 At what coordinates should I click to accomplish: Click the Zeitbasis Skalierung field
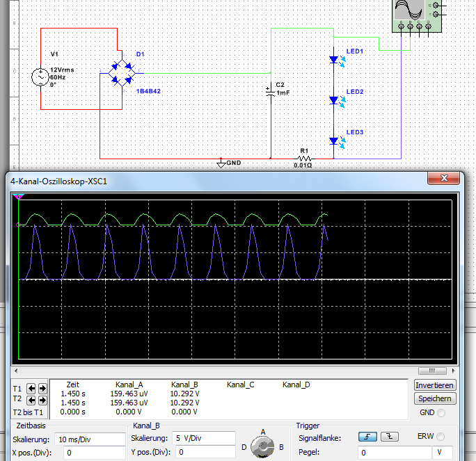pos(90,439)
